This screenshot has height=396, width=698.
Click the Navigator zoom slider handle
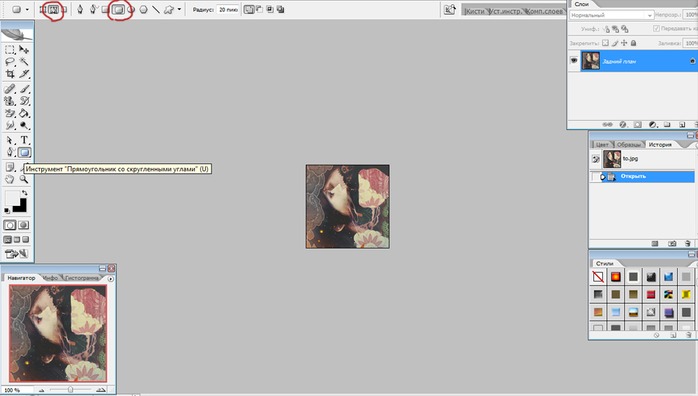[x=70, y=390]
